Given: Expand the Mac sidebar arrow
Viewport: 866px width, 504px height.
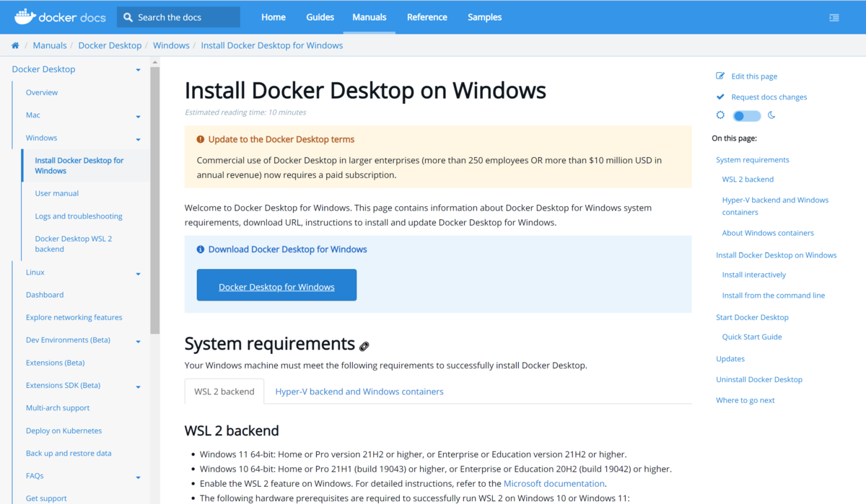Looking at the screenshot, I should point(138,116).
